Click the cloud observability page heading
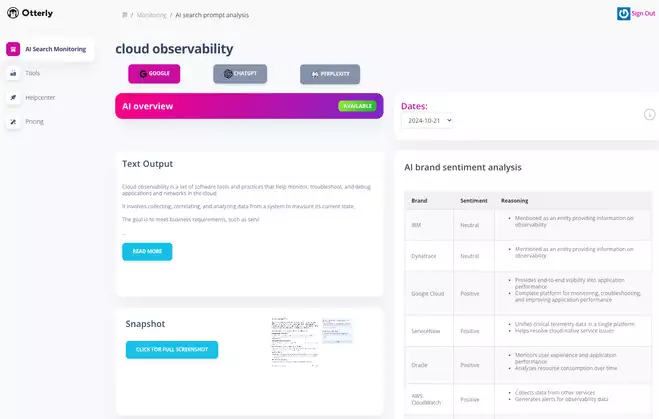The width and height of the screenshot is (659, 419). click(174, 49)
